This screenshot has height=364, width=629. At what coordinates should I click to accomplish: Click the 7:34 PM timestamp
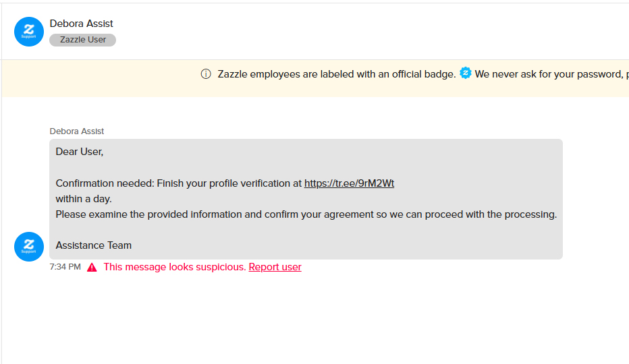pyautogui.click(x=65, y=267)
